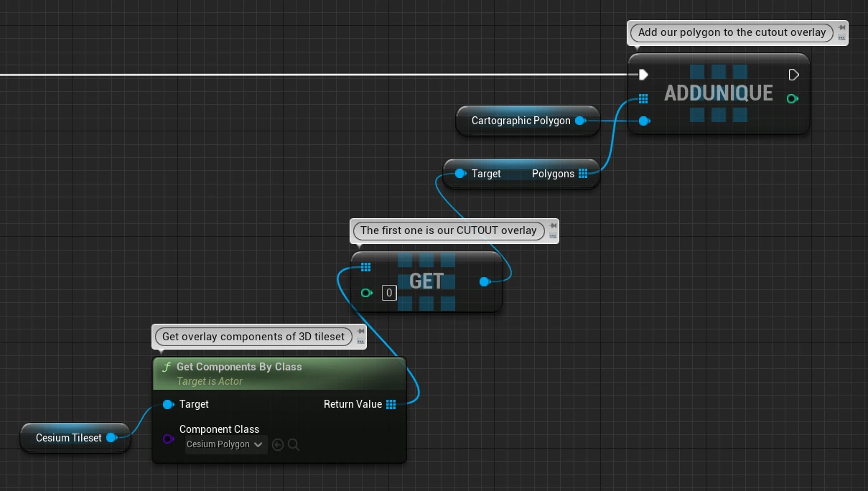Click the GET node index input field

click(x=388, y=292)
